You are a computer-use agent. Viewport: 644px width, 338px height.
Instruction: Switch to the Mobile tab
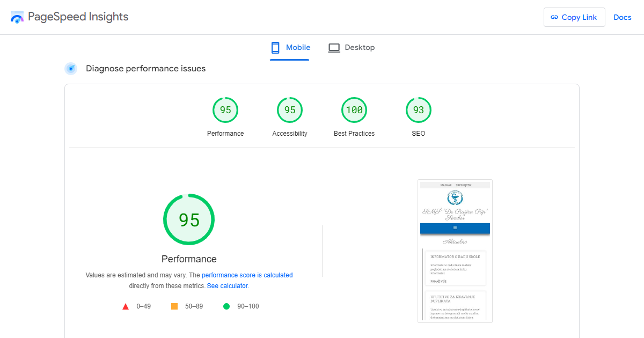(x=290, y=48)
